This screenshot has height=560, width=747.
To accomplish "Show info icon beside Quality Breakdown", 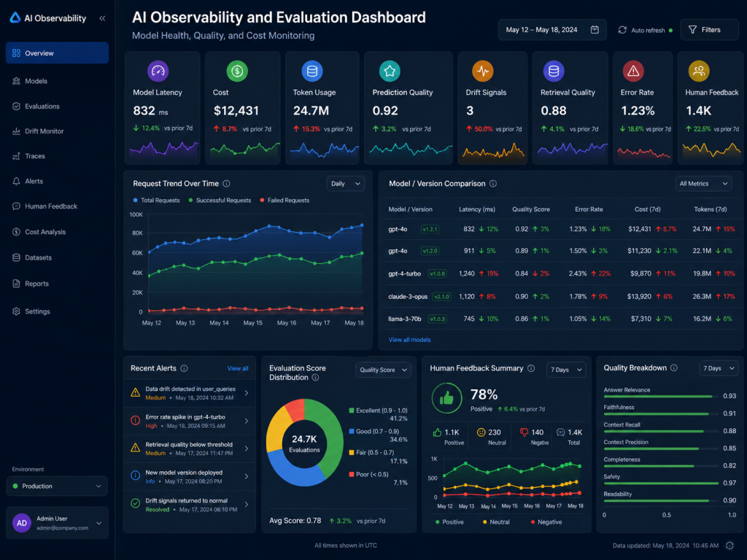I will point(673,367).
